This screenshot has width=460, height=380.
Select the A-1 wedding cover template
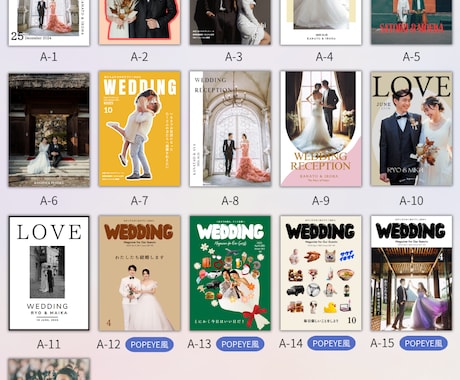[x=49, y=22]
